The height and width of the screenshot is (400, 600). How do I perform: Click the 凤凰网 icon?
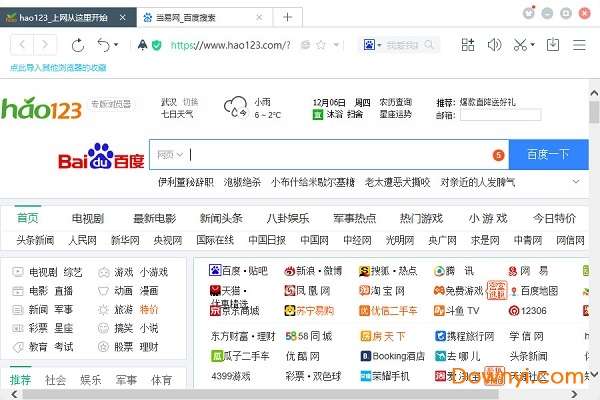(290, 291)
